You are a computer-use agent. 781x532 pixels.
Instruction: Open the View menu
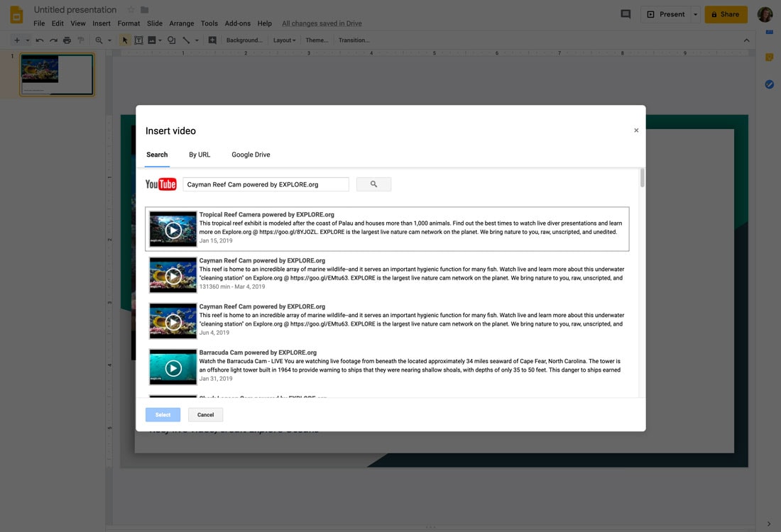click(x=77, y=23)
